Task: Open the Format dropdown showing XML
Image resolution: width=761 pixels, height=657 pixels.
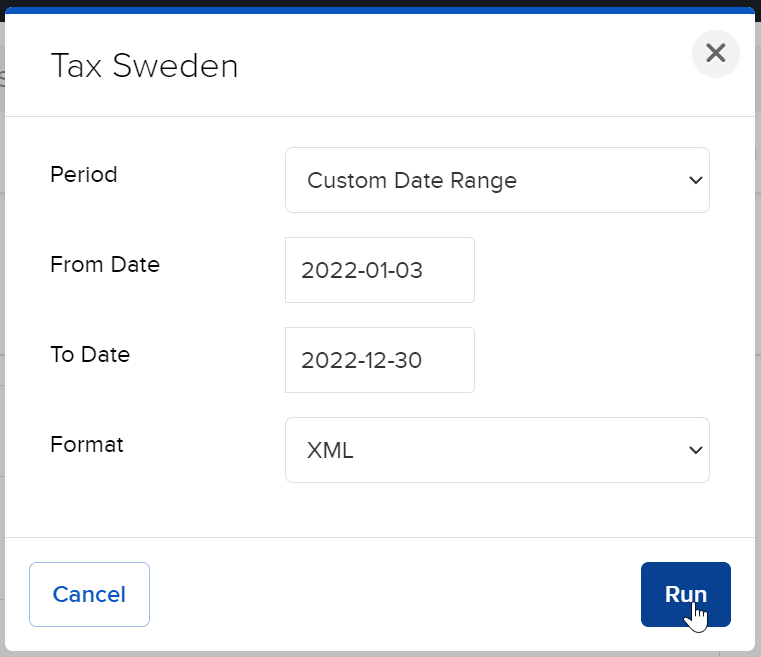Action: [497, 450]
